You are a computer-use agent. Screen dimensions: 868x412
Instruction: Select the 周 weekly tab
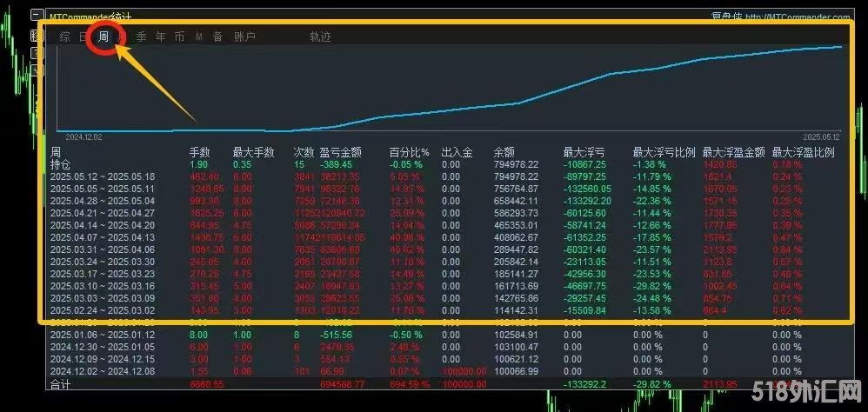tap(103, 37)
